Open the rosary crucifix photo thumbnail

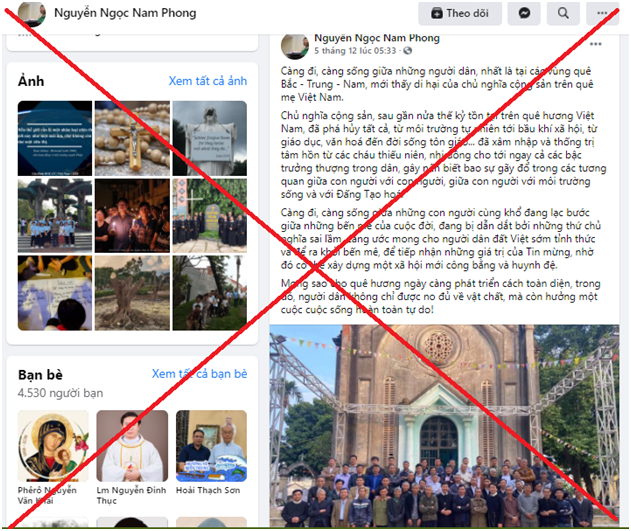point(132,138)
